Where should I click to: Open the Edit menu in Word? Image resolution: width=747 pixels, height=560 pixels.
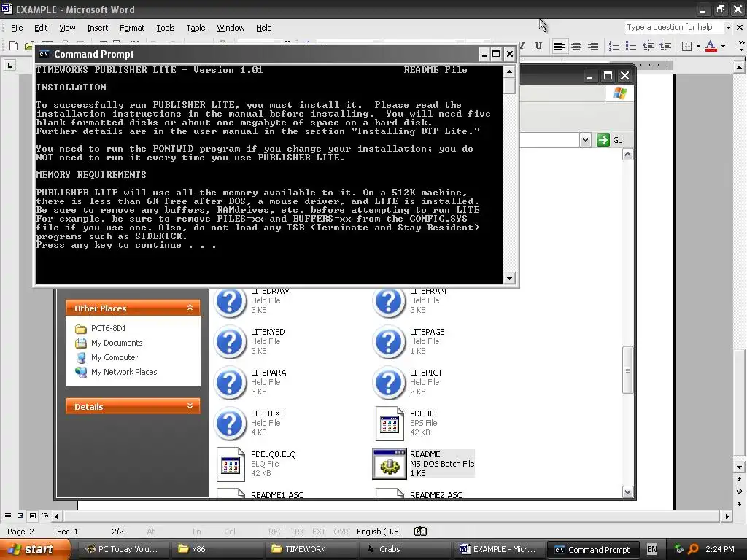tap(41, 28)
